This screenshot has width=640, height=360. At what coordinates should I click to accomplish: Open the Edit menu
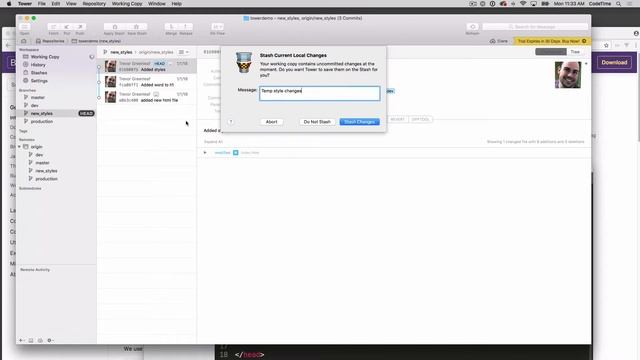click(x=56, y=4)
